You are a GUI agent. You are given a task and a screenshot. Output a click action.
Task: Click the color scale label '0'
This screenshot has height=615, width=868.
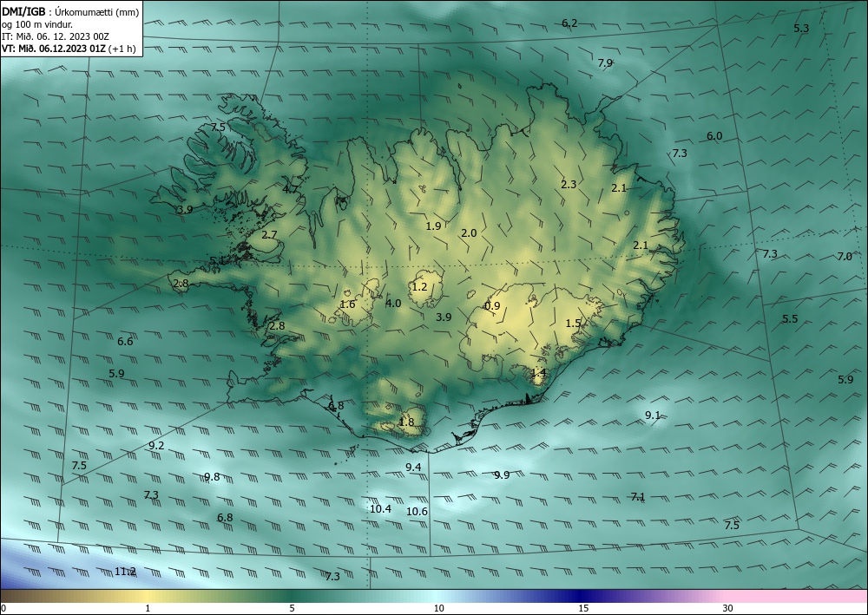pyautogui.click(x=3, y=608)
